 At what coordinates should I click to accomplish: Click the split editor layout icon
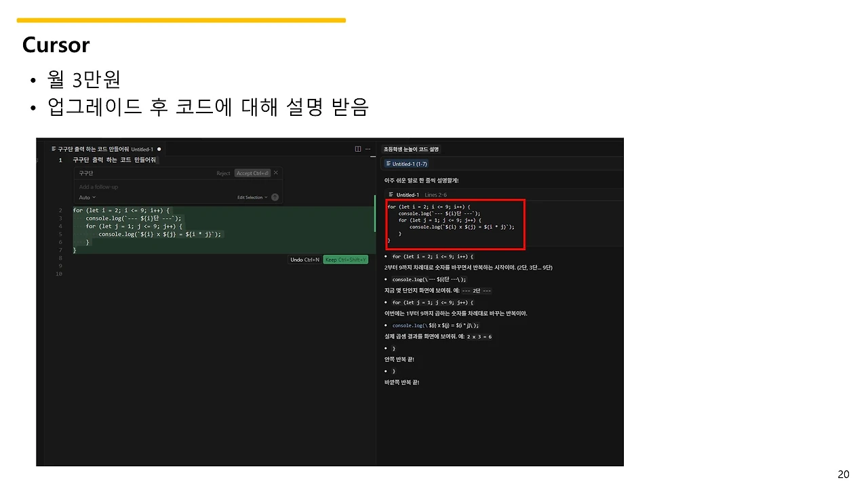pos(357,149)
